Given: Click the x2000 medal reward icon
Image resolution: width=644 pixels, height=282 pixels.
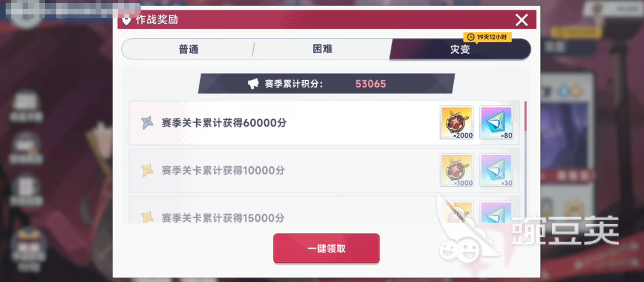Looking at the screenshot, I should tap(456, 123).
